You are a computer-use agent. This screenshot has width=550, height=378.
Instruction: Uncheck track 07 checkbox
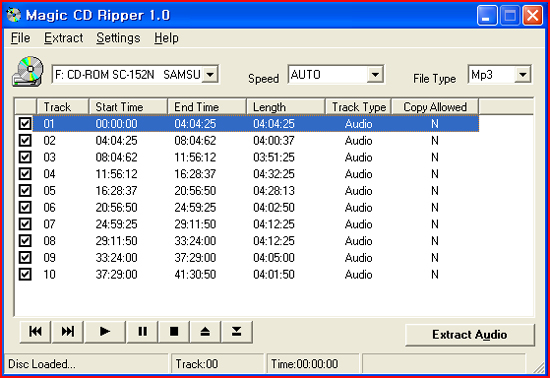pos(25,224)
